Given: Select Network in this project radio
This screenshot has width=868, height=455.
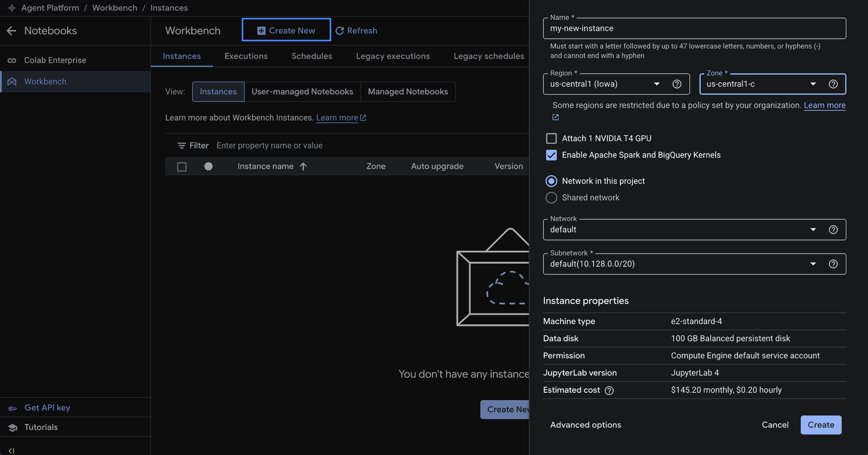Looking at the screenshot, I should coord(551,181).
